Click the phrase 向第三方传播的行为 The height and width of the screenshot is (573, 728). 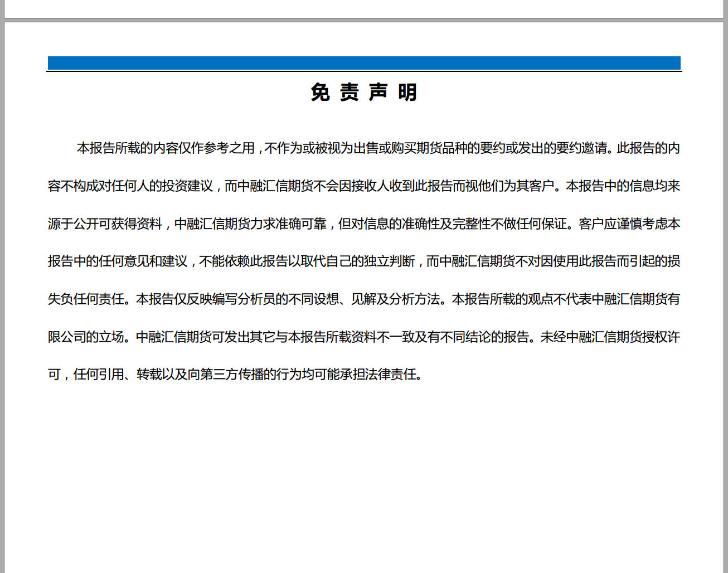click(x=244, y=375)
